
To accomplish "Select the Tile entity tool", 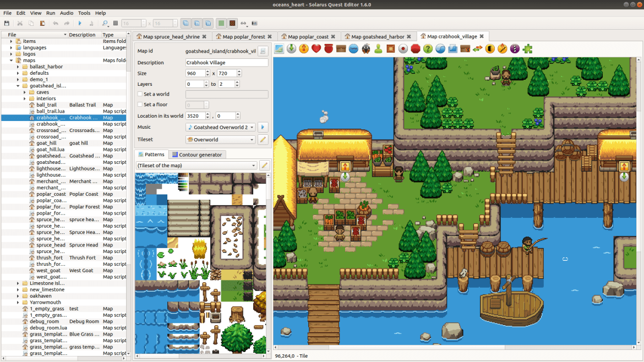I will point(279,49).
